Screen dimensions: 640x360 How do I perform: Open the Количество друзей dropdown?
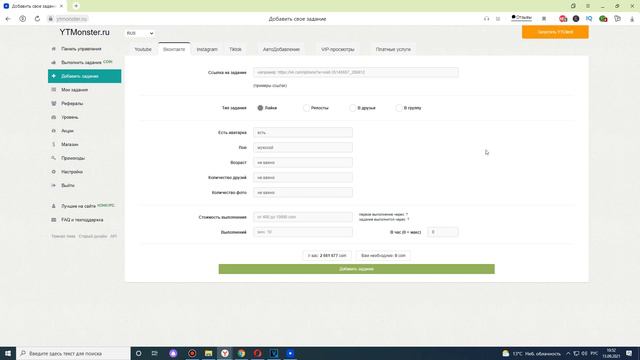click(303, 178)
